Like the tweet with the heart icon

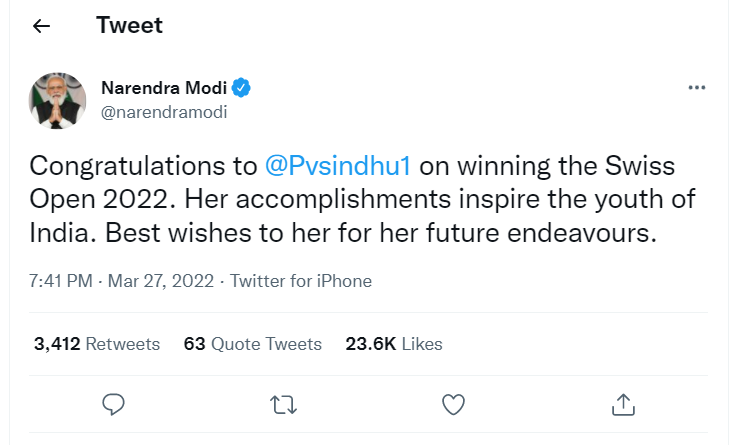tap(453, 404)
